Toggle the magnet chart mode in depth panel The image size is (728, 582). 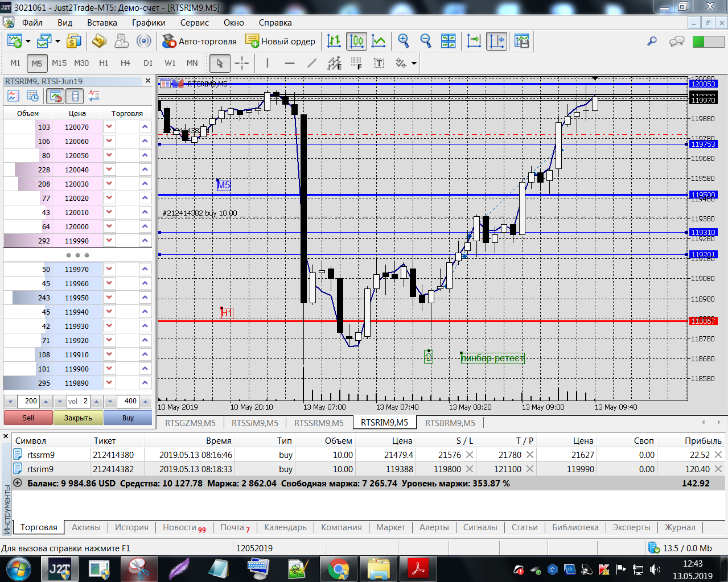coord(55,96)
